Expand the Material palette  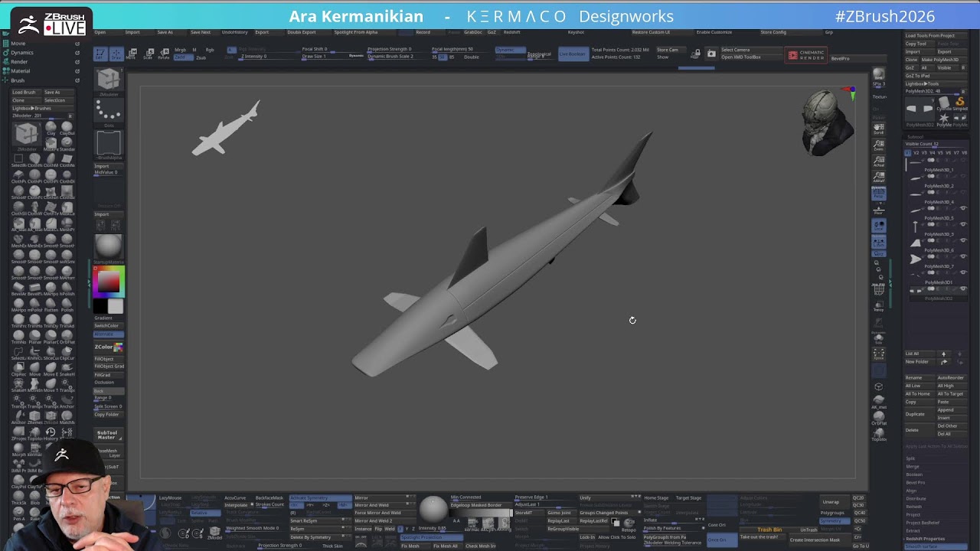pyautogui.click(x=21, y=71)
